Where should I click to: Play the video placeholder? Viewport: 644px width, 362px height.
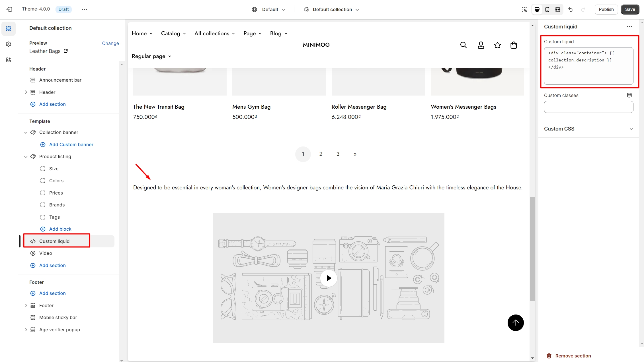(x=329, y=278)
